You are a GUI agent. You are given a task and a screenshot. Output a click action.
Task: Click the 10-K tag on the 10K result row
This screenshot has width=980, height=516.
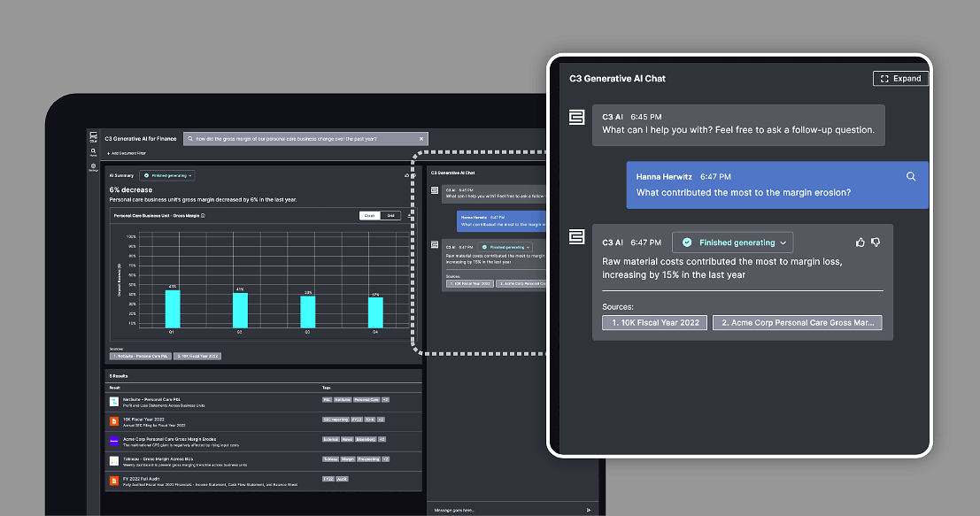coord(370,420)
